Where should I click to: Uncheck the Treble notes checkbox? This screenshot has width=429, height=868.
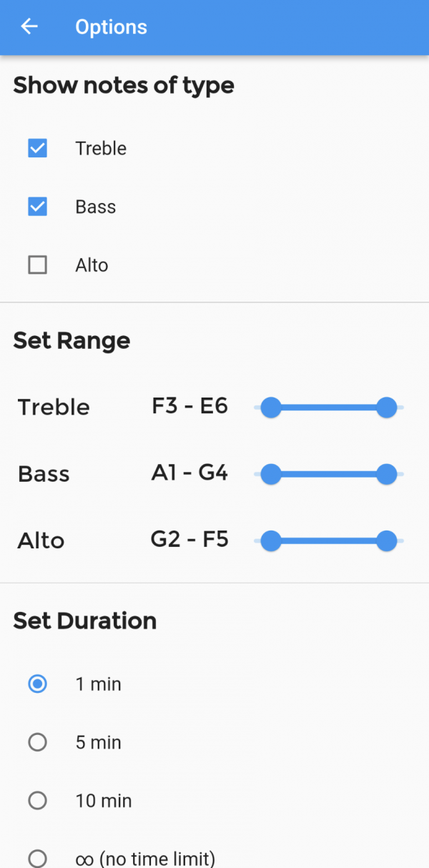click(37, 149)
